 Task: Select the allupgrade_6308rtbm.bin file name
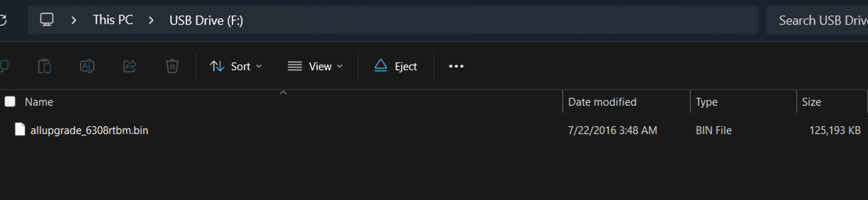point(89,130)
